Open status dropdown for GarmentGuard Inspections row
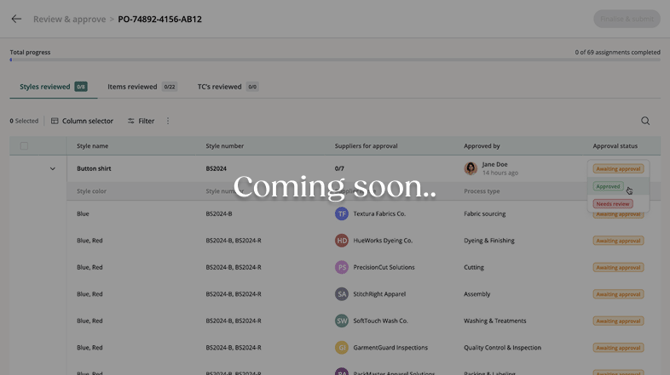Viewport: 670px width, 375px height. [x=618, y=348]
